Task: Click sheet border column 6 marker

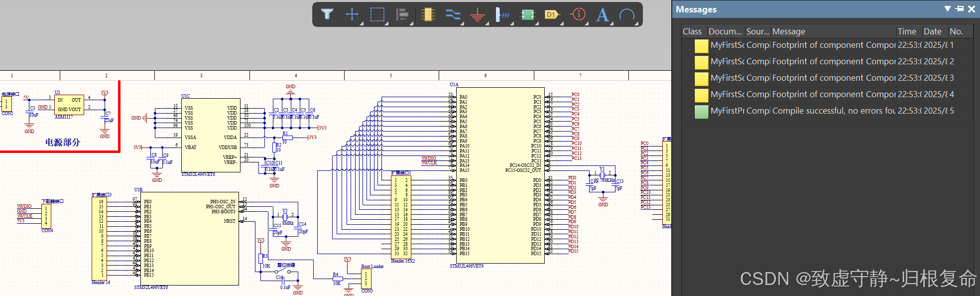Action: (486, 76)
